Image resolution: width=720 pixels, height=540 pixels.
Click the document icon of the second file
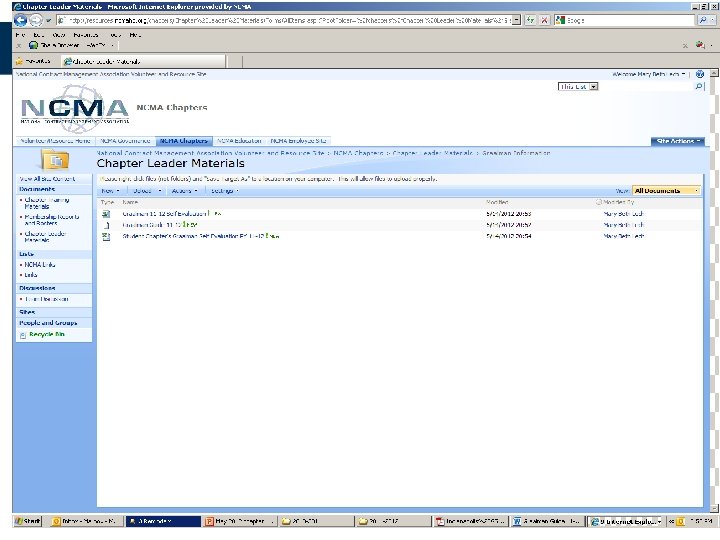[106, 225]
